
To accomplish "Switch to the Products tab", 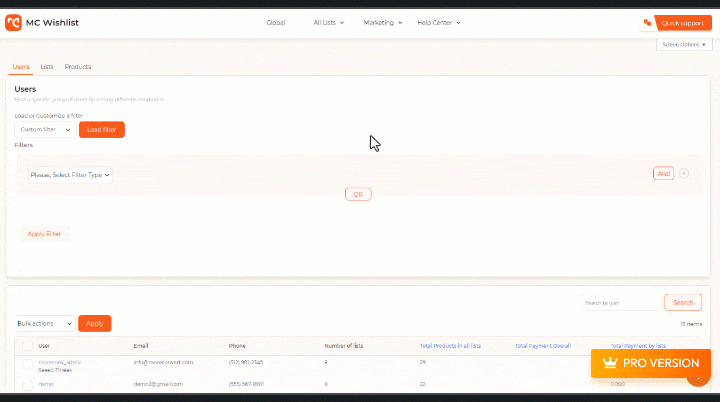I will coord(78,67).
